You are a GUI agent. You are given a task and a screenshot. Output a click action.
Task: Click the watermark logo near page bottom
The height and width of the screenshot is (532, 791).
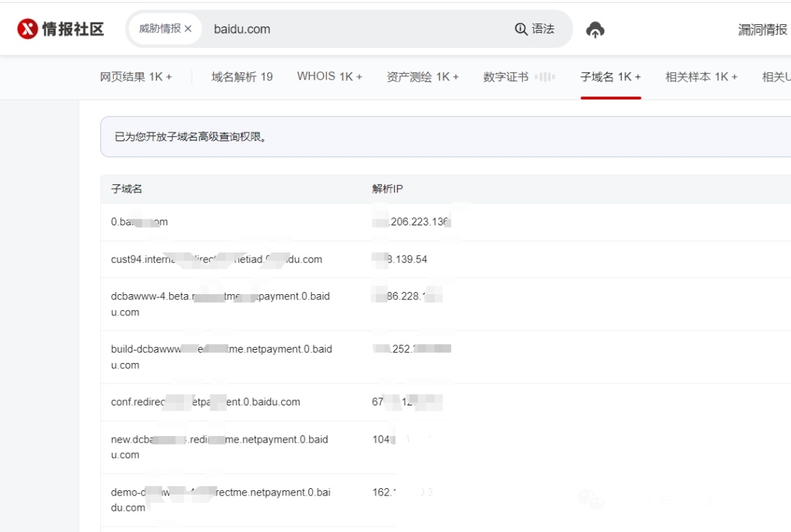tap(590, 500)
